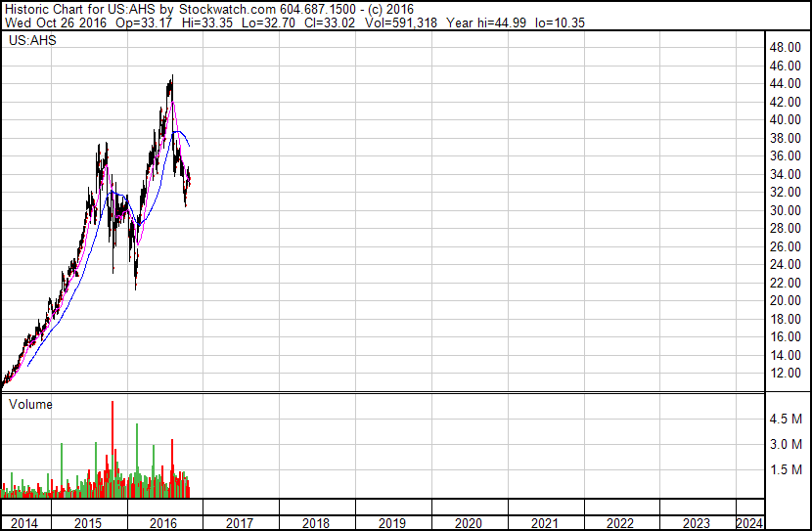This screenshot has height=531, width=812.
Task: Click the 3.0 M volume axis label
Action: click(x=786, y=444)
